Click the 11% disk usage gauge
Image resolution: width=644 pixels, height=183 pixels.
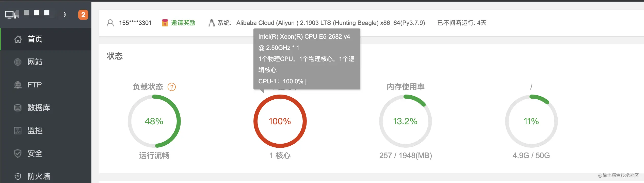(x=532, y=121)
